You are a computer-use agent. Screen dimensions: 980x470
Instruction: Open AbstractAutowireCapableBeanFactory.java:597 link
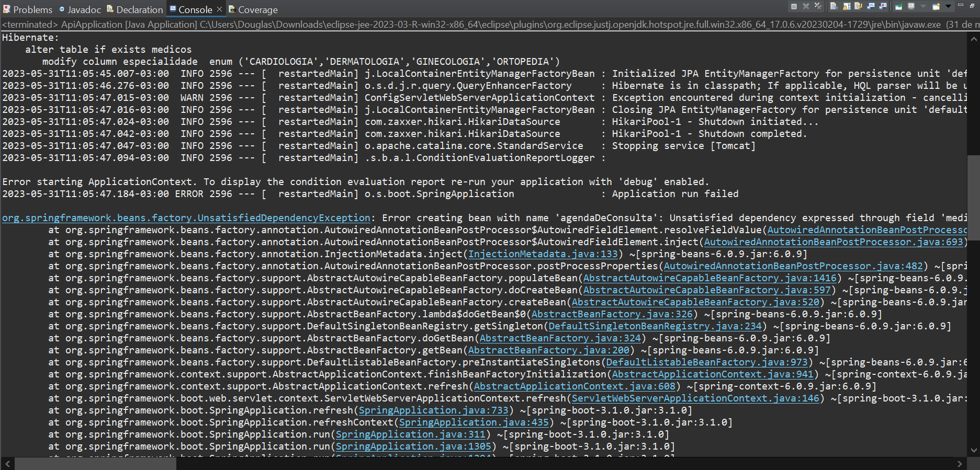pyautogui.click(x=707, y=290)
